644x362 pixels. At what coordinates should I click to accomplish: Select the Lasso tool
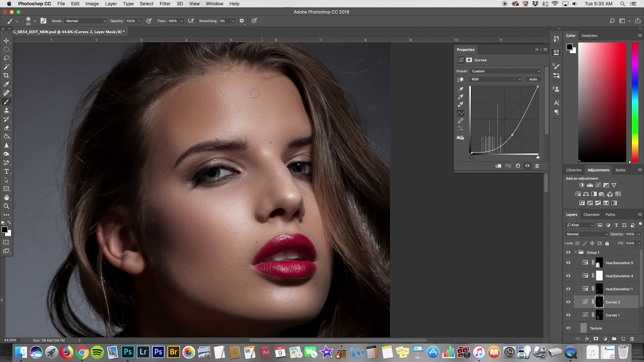click(x=7, y=58)
